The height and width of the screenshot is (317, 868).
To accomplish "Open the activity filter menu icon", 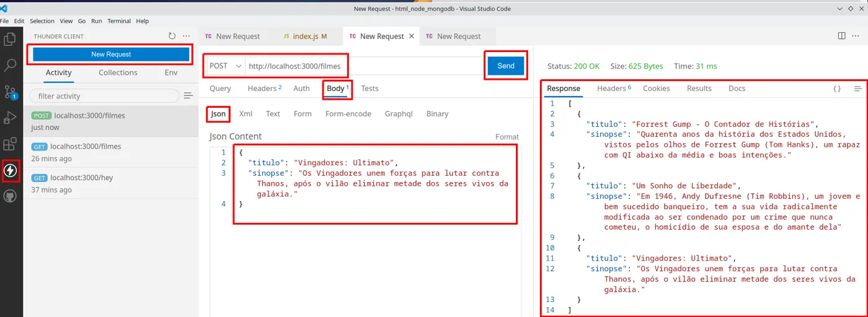I will point(188,96).
